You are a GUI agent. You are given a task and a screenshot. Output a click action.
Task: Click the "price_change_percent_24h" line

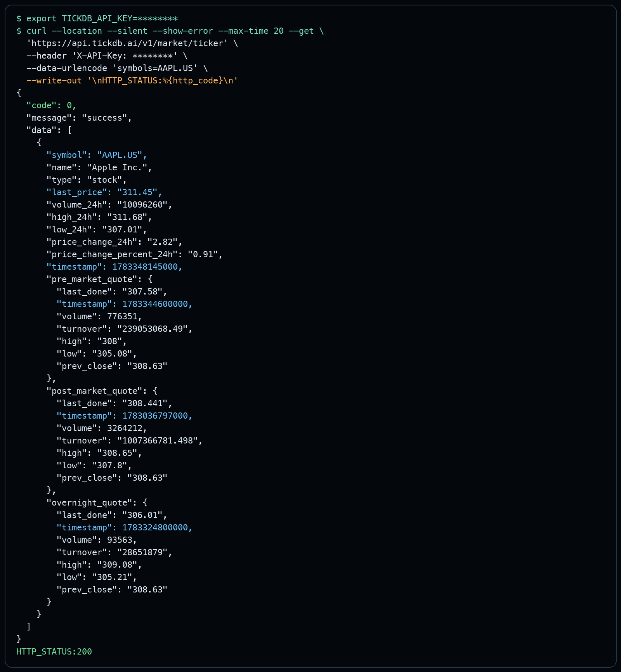(135, 255)
